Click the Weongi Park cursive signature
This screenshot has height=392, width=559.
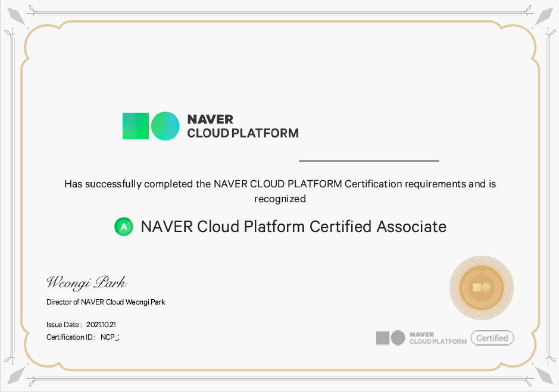click(x=86, y=283)
